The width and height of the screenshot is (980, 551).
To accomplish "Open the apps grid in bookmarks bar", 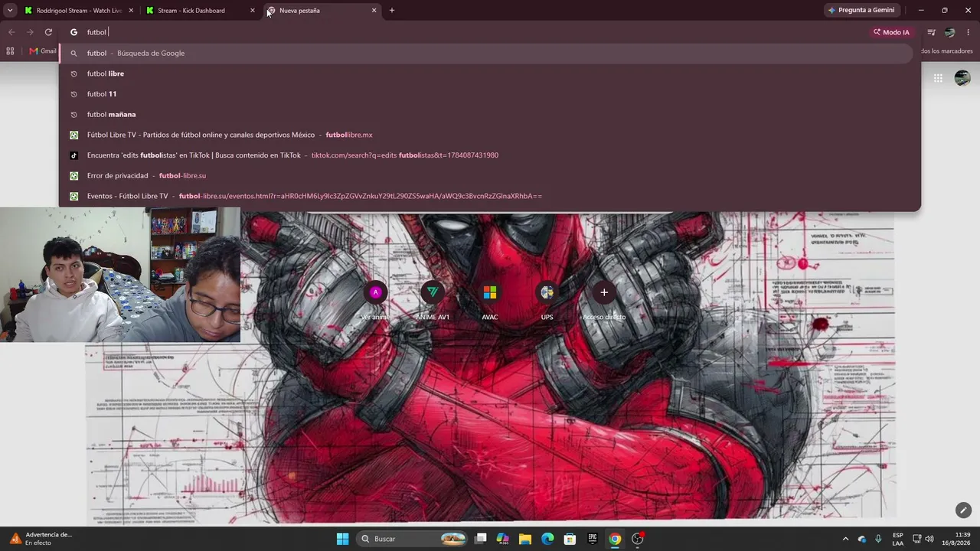I will point(10,51).
